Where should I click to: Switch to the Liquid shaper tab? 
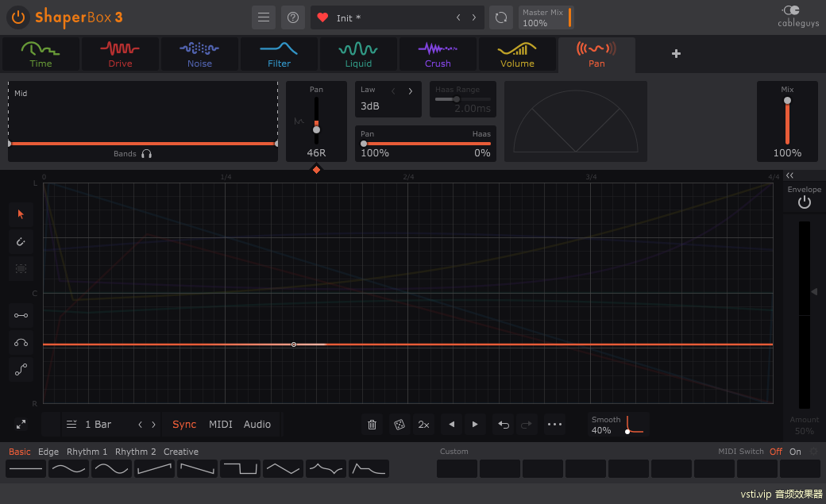coord(358,54)
